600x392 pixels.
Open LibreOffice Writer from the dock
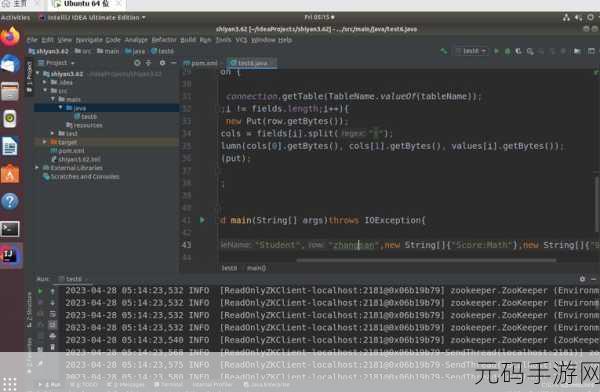[10, 147]
